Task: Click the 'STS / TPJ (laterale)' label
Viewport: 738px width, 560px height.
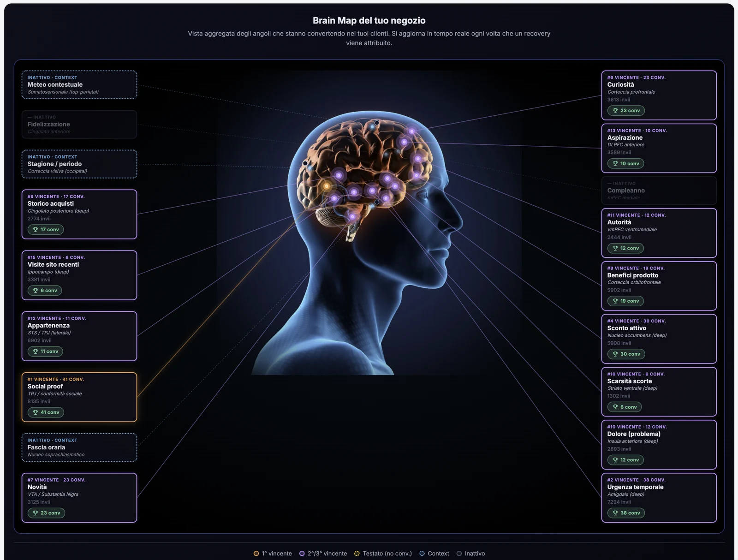Action: click(x=49, y=333)
